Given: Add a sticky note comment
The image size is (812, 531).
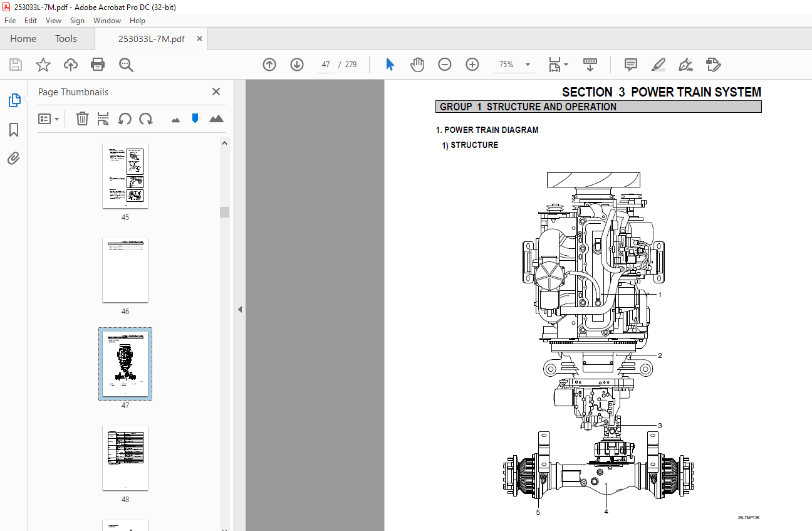Looking at the screenshot, I should pyautogui.click(x=631, y=65).
